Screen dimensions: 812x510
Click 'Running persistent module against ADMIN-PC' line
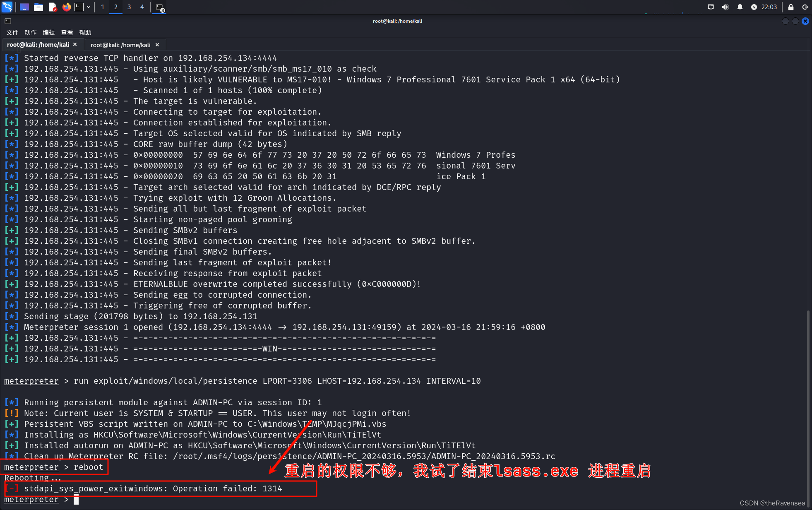(163, 402)
